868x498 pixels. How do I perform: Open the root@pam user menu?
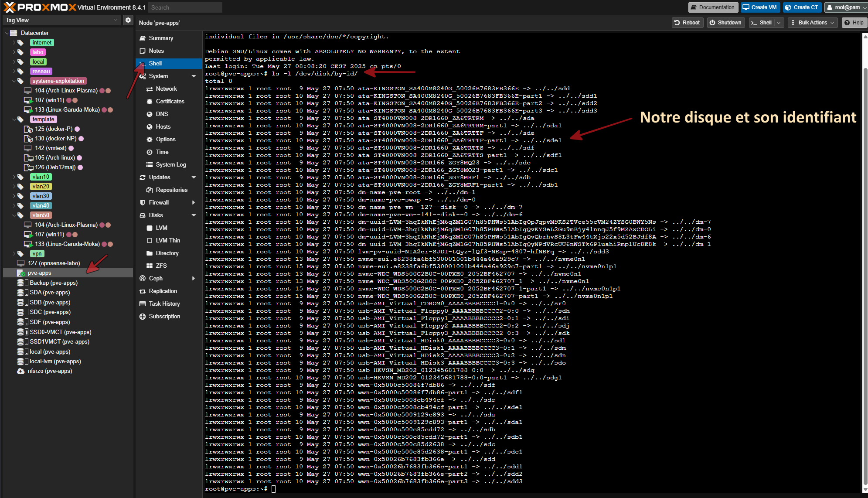point(846,7)
